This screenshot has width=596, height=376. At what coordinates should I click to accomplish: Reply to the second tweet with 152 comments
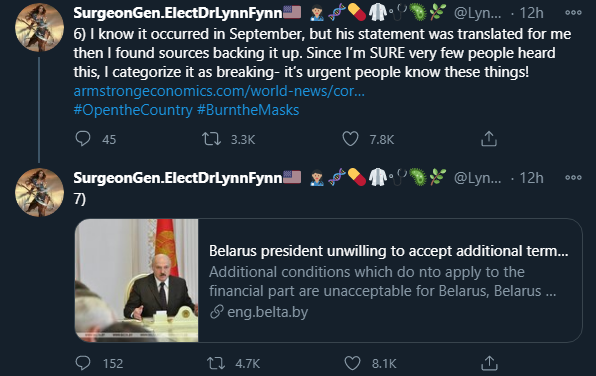point(82,363)
